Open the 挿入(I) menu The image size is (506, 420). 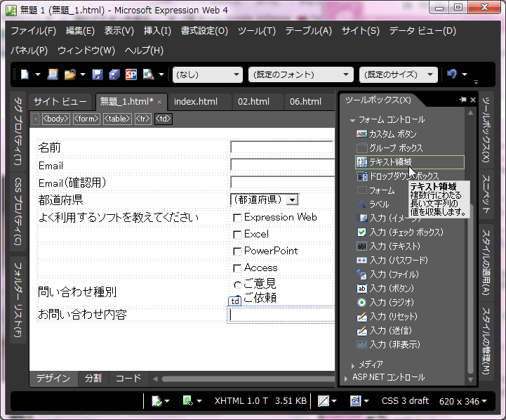(x=157, y=31)
